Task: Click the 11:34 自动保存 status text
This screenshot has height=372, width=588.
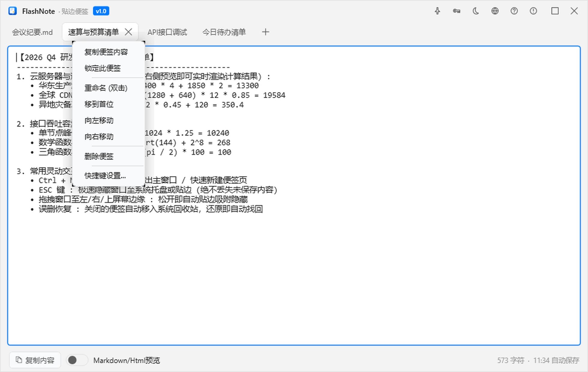Action: [556, 360]
